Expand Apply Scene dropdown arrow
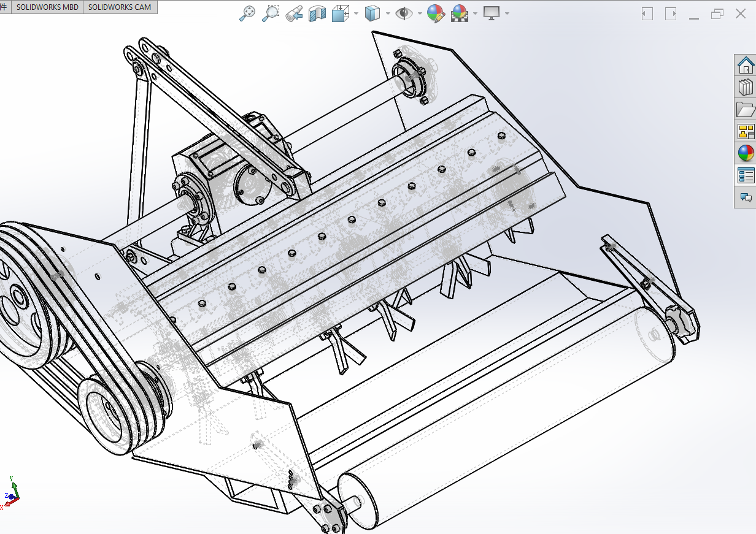Viewport: 756px width, 534px height. [x=475, y=13]
